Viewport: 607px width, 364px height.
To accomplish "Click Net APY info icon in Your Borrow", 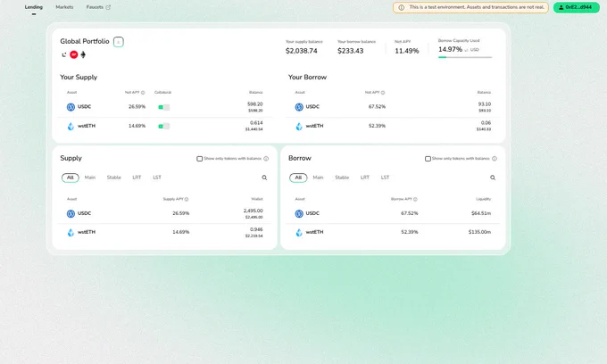I will pyautogui.click(x=383, y=93).
